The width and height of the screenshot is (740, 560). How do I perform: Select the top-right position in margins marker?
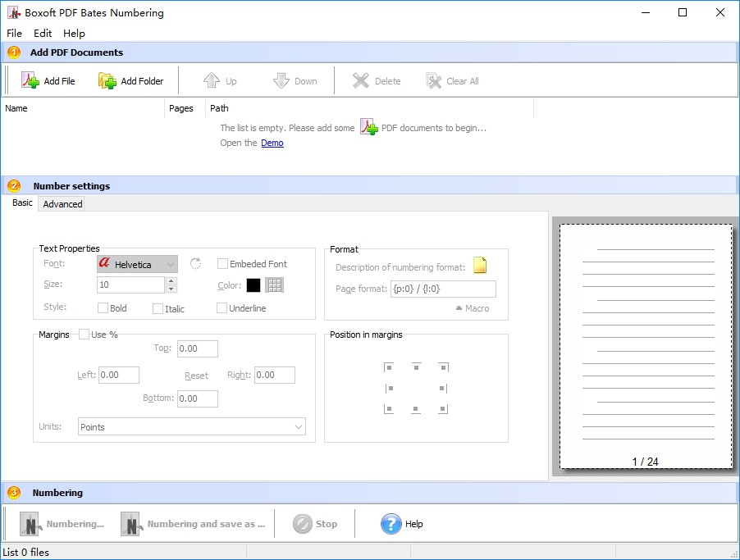point(442,367)
